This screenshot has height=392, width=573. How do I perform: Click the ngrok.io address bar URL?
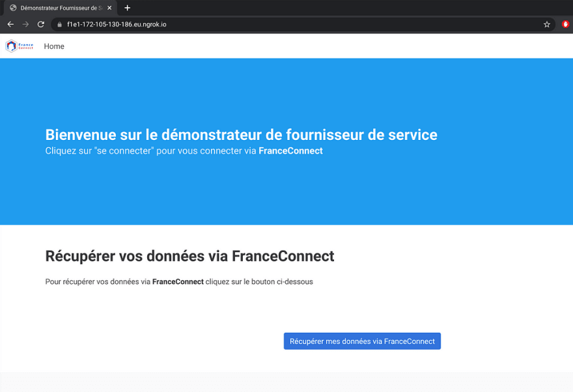click(x=117, y=25)
